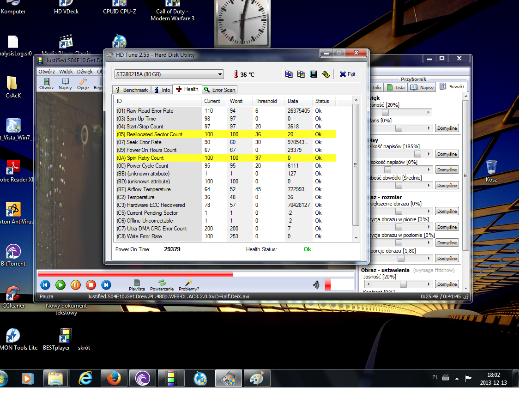Open the BESTplayer — skrót desktop icon
The height and width of the screenshot is (399, 532).
[66, 339]
